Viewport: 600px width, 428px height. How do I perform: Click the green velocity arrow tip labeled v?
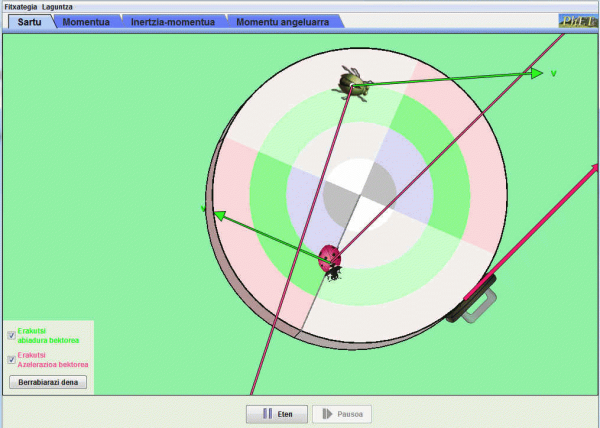point(537,72)
